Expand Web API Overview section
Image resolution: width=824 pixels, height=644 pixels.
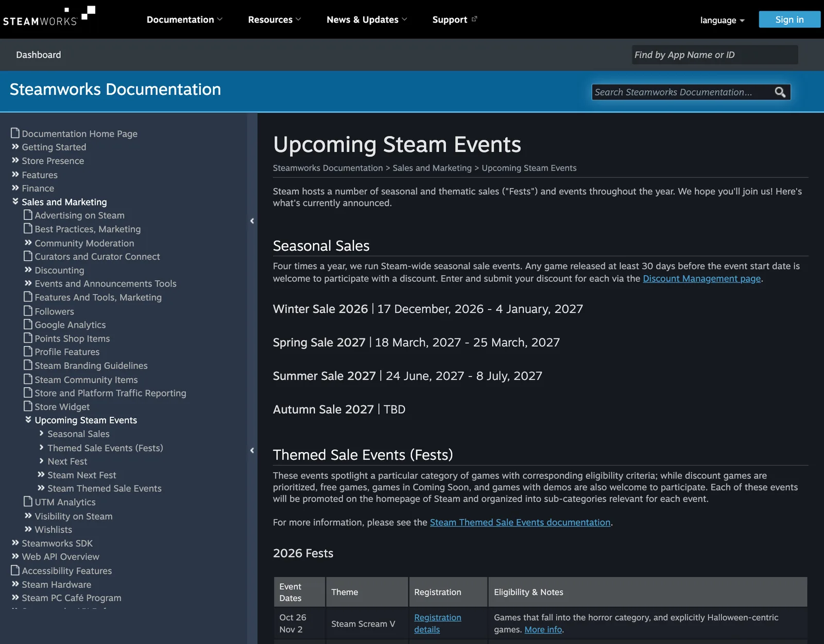56,556
